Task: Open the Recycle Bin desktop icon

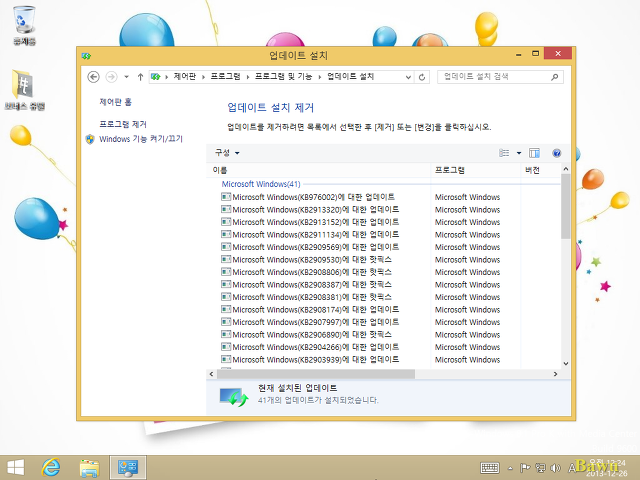Action: pos(24,24)
